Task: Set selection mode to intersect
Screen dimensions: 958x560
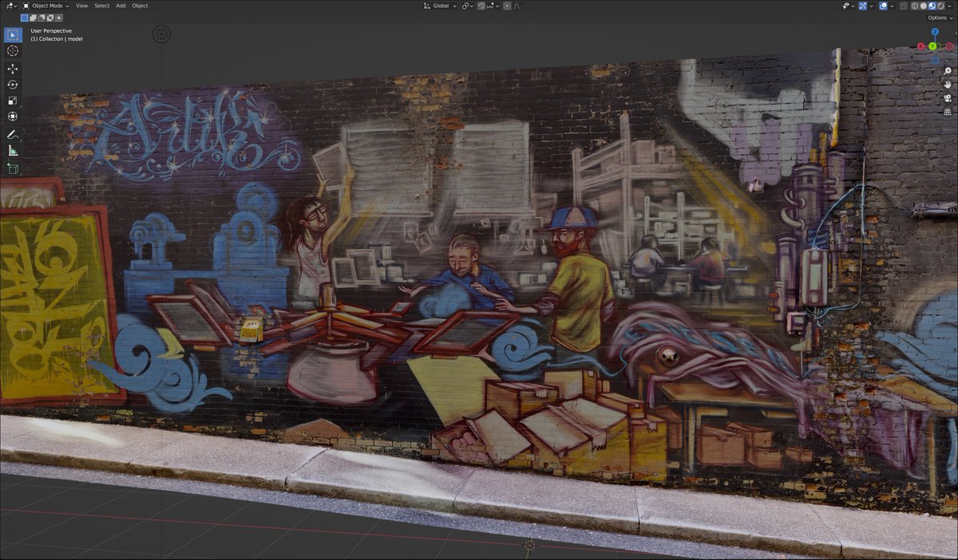Action: [x=59, y=18]
